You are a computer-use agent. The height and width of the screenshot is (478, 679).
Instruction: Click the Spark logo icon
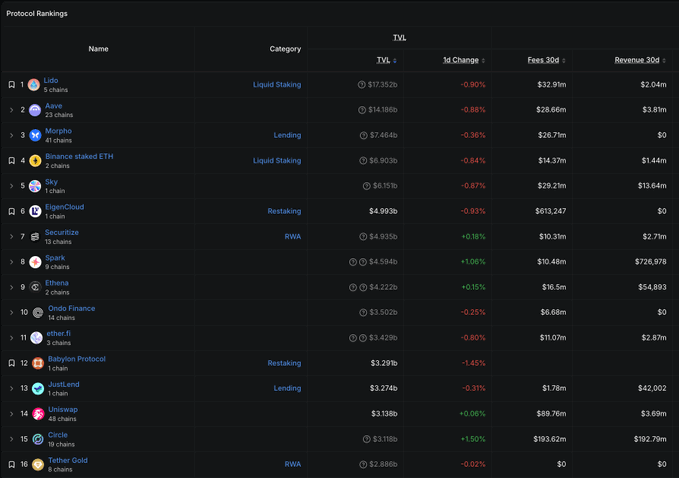(35, 262)
